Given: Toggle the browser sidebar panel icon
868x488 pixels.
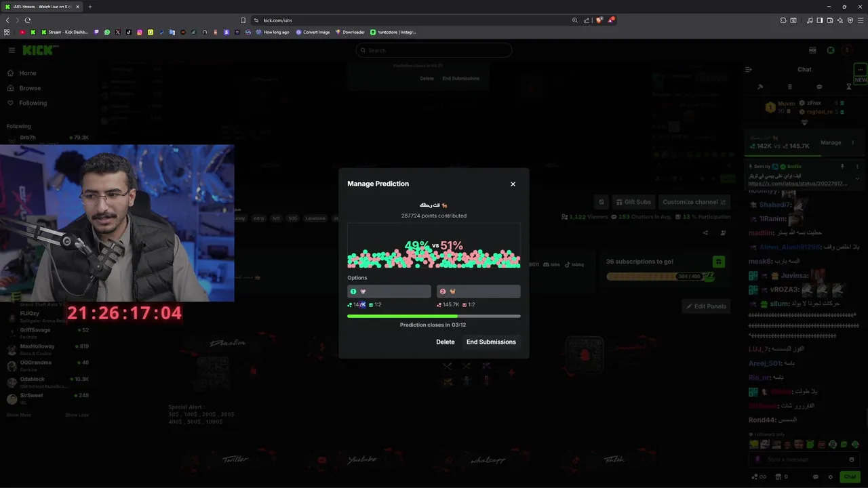Looking at the screenshot, I should point(819,20).
